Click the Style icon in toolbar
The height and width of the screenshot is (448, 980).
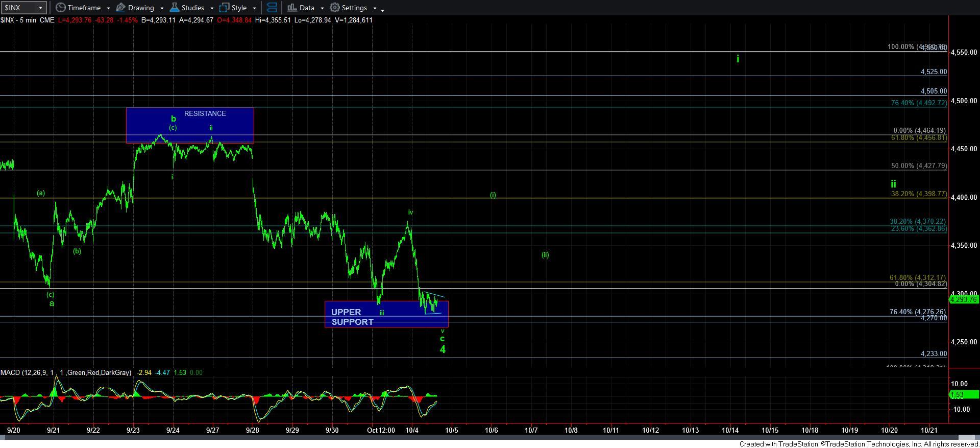pyautogui.click(x=224, y=8)
